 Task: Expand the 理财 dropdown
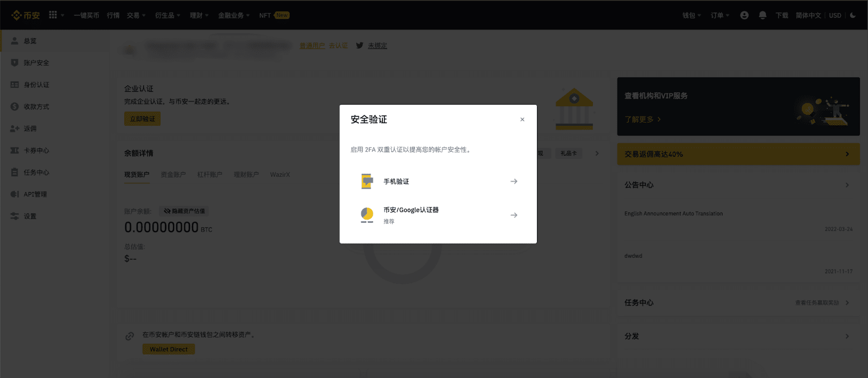[x=199, y=15]
